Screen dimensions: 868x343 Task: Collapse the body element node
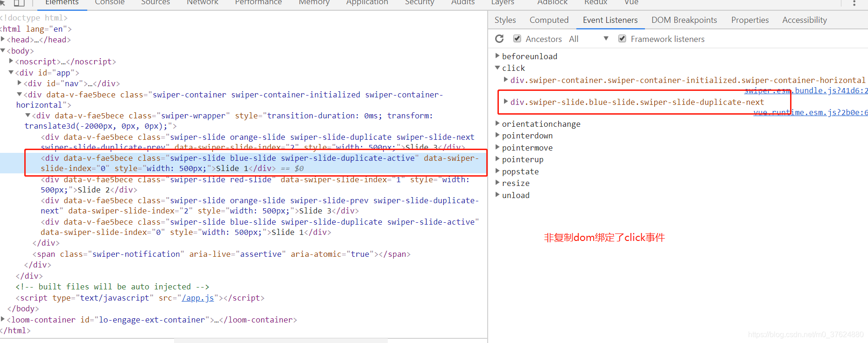(x=3, y=50)
